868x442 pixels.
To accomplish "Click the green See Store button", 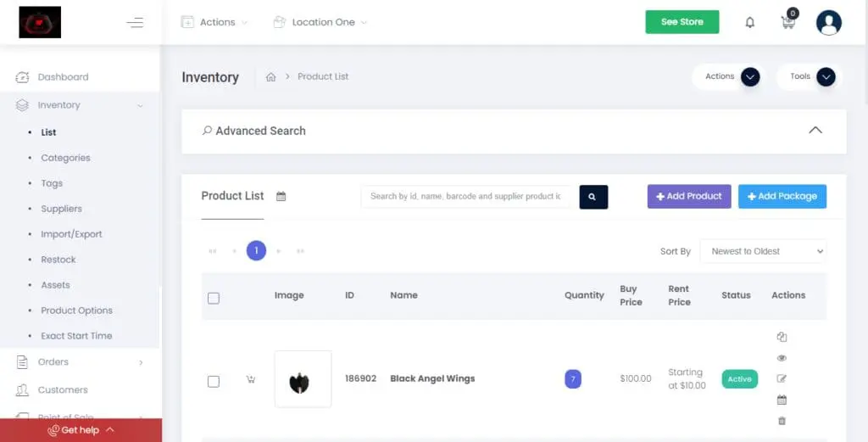I will tap(682, 22).
